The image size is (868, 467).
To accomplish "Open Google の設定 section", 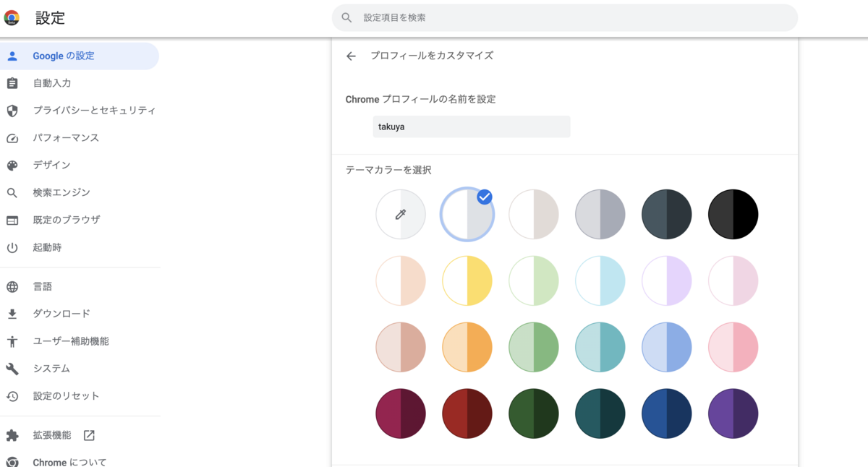I will 79,56.
